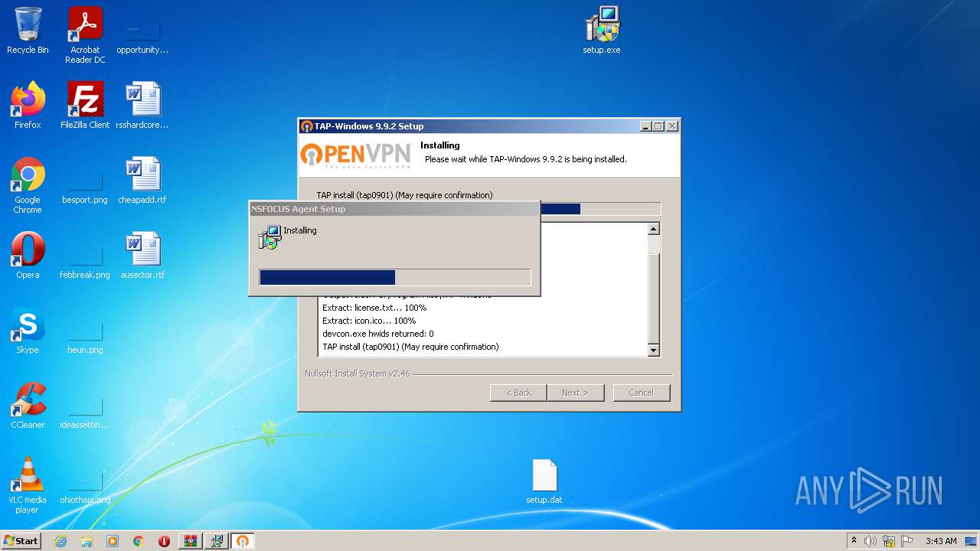The height and width of the screenshot is (551, 980).
Task: Click the NSFOCUS Agent Setup progress bar
Action: 395,277
